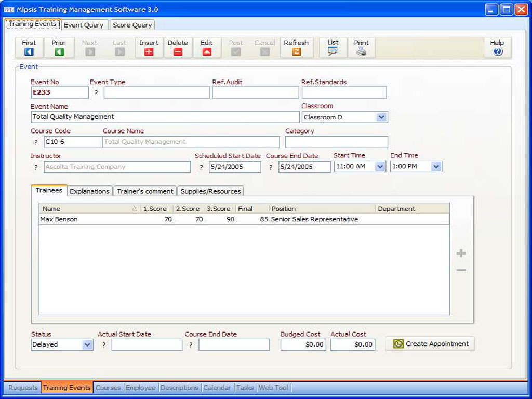Click the Event Name input field
Viewport: 532px width, 399px height.
[x=165, y=117]
